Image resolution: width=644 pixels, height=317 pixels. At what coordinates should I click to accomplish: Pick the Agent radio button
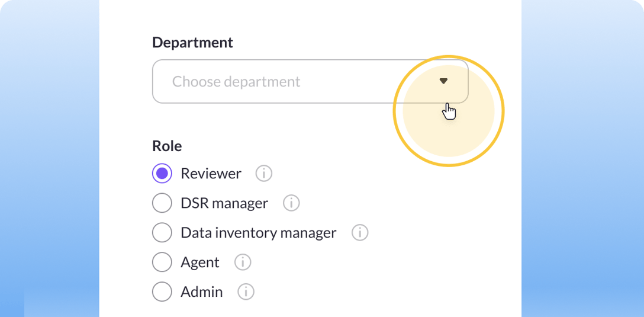coord(162,262)
